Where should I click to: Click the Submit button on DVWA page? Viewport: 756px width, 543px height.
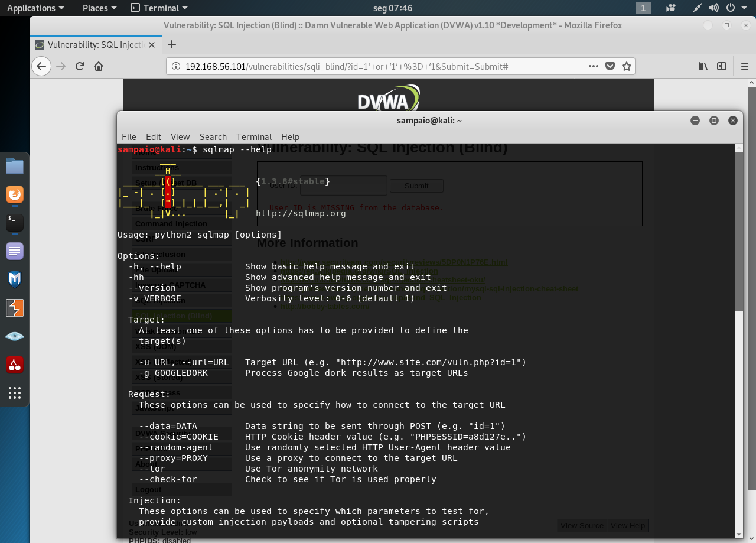pyautogui.click(x=416, y=186)
